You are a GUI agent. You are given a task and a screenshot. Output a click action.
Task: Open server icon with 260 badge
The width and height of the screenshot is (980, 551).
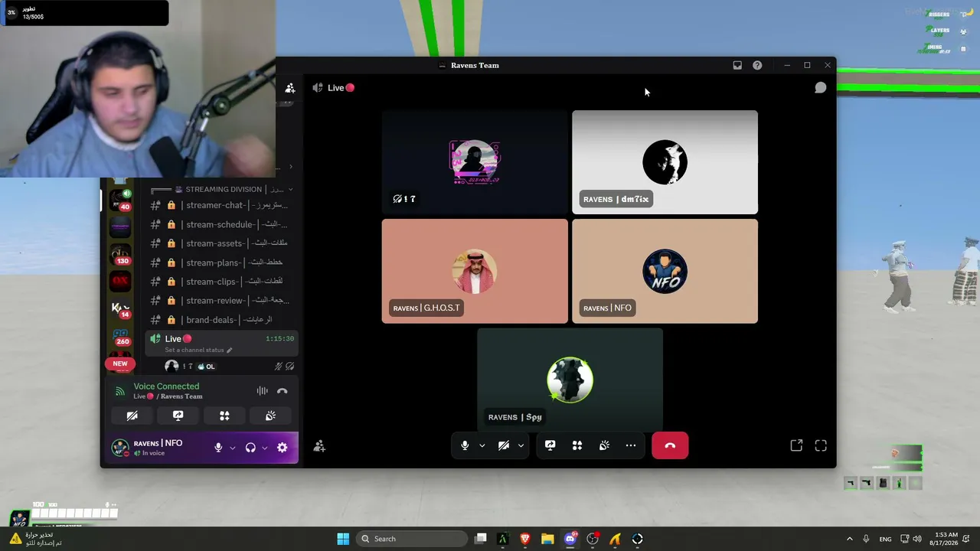[x=121, y=337]
